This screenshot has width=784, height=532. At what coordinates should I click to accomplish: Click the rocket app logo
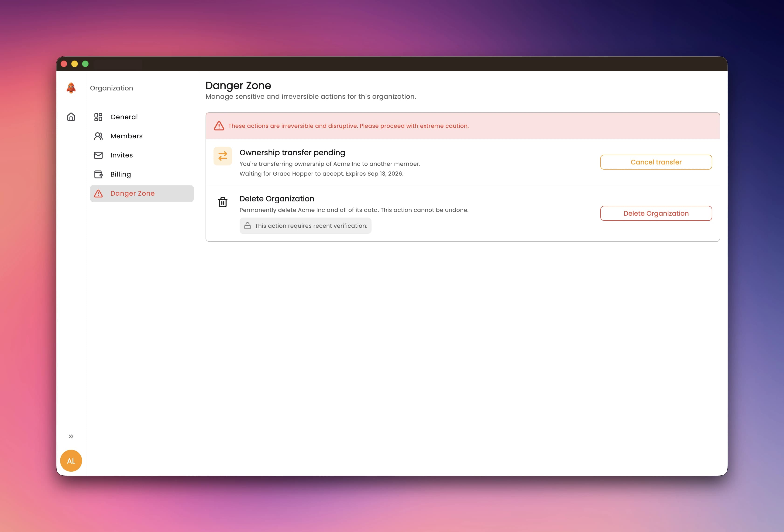(x=71, y=88)
